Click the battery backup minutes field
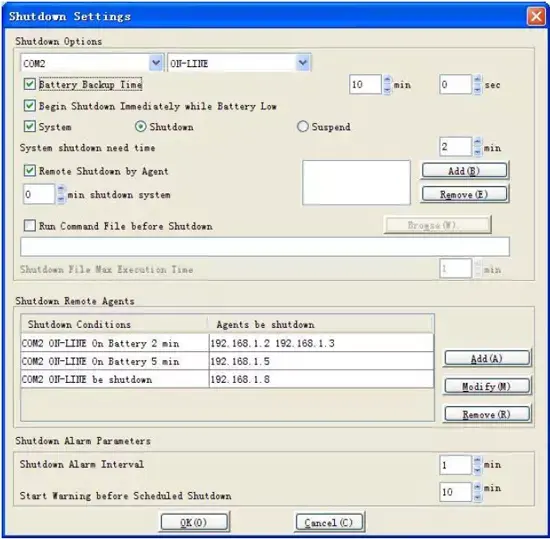 [x=365, y=84]
